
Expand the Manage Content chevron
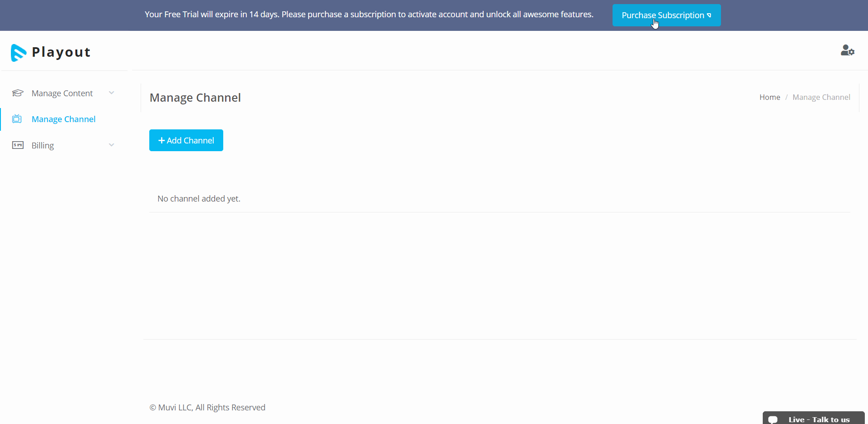pyautogui.click(x=112, y=93)
